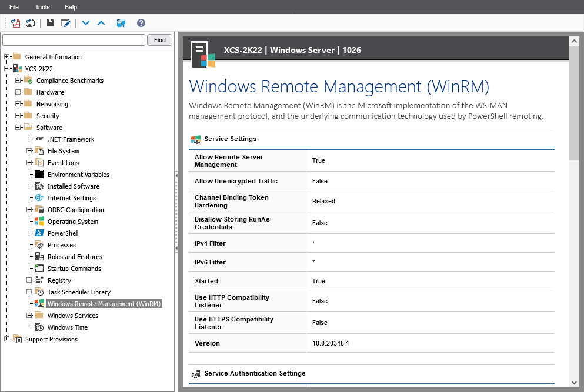This screenshot has width=584, height=392.
Task: Click the save floppy disk icon
Action: click(x=50, y=23)
